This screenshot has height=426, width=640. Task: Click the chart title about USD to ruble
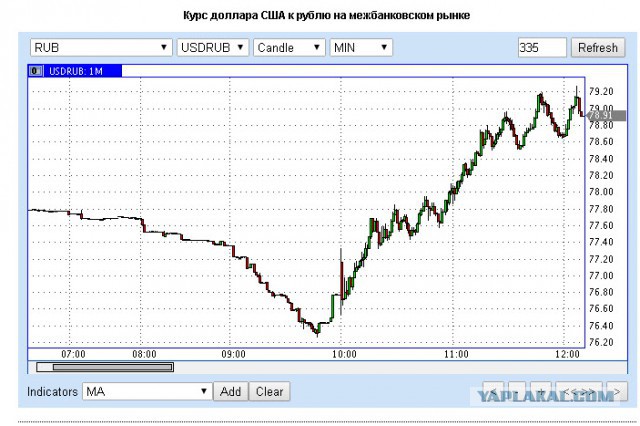(x=326, y=16)
